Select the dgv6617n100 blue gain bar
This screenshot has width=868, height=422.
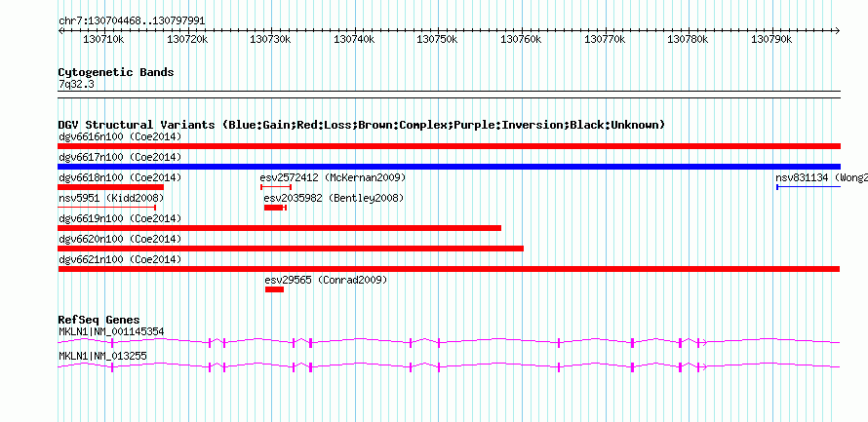[x=449, y=167]
